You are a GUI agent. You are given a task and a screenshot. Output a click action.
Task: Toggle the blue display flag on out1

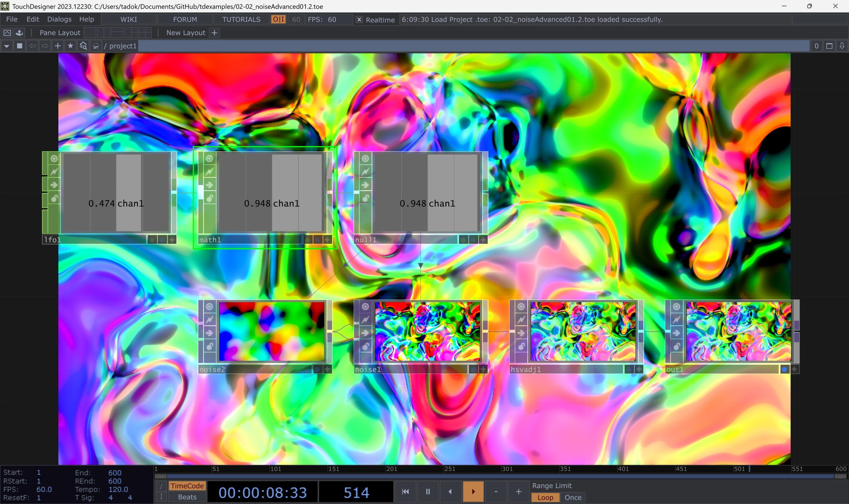[x=784, y=369]
